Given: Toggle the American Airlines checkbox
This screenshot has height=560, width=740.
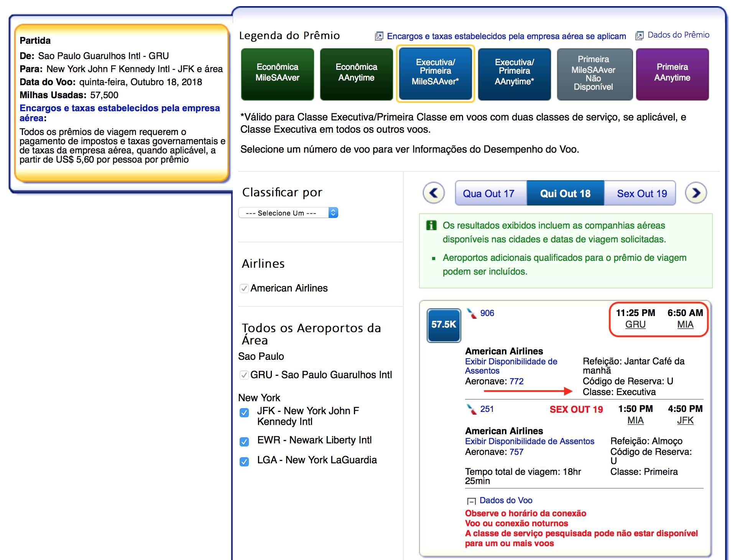Looking at the screenshot, I should click(x=244, y=288).
